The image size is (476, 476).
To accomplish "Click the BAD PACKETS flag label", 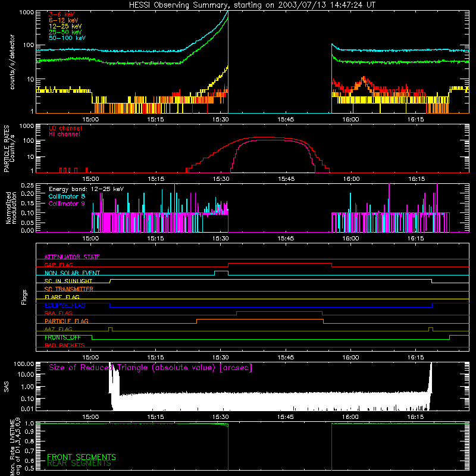I will pyautogui.click(x=65, y=346).
